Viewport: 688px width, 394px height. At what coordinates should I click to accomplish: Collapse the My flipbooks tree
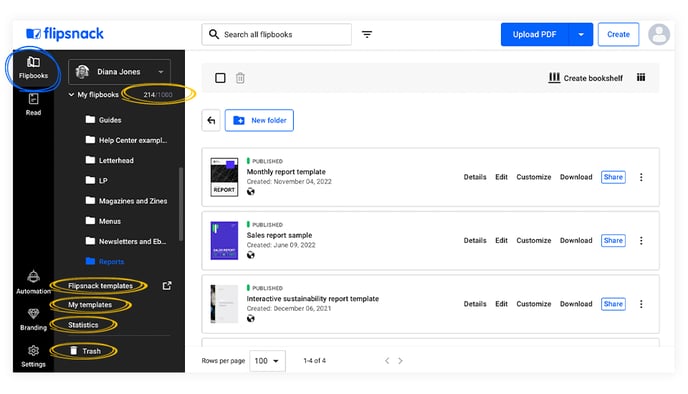[x=71, y=94]
